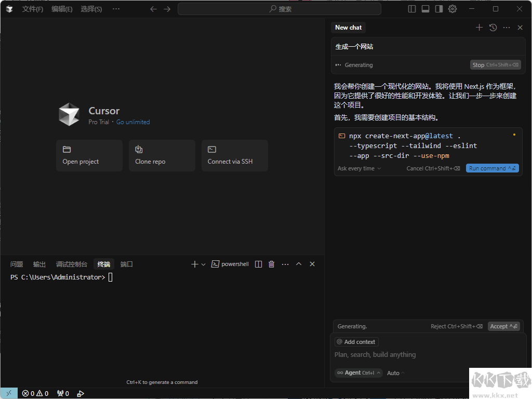Click the Open project card
The image size is (532, 399).
click(x=89, y=155)
